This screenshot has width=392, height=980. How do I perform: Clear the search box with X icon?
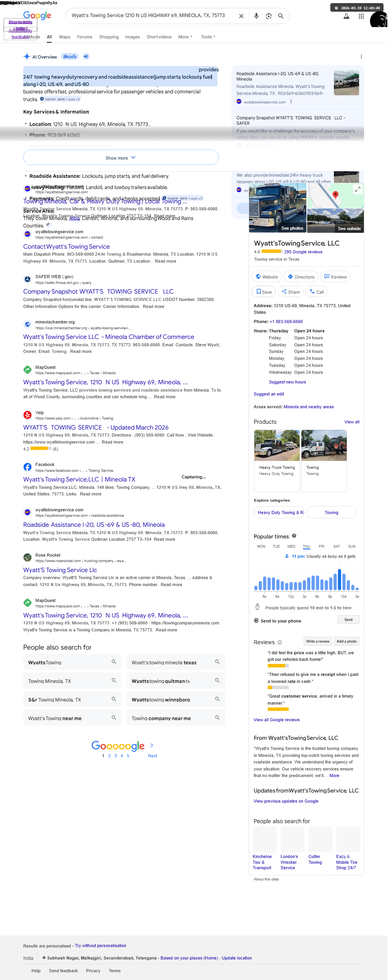point(241,16)
